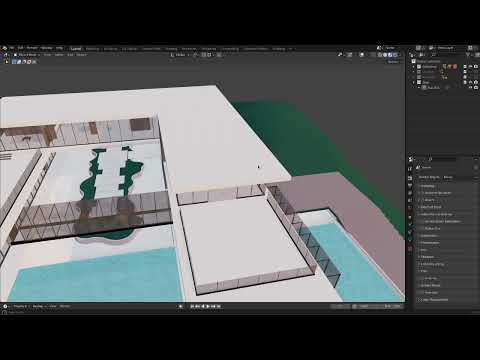480x360 pixels.
Task: Switch to the Shading workspace tab
Action: [x=171, y=49]
